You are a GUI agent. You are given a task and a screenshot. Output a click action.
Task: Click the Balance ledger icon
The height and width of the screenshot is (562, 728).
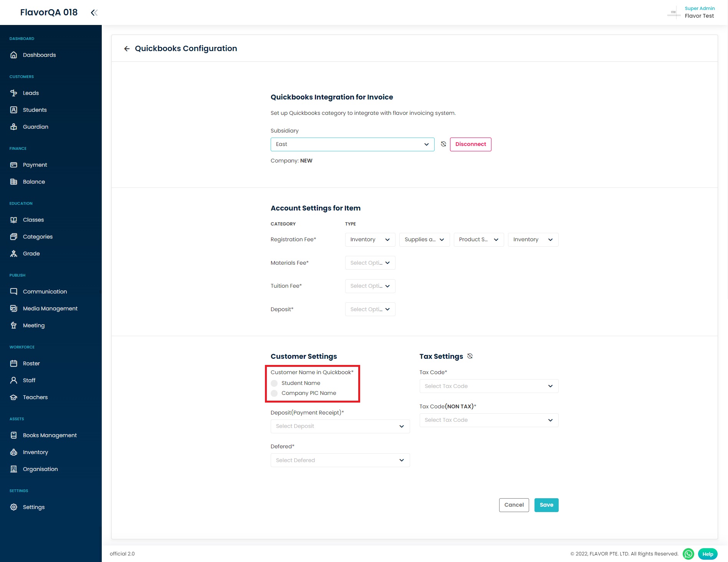[x=14, y=182]
